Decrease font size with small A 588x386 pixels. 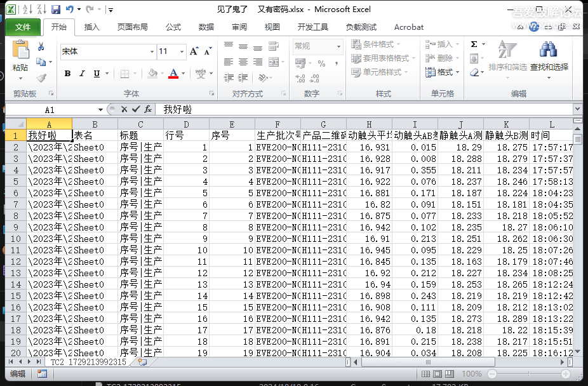208,51
